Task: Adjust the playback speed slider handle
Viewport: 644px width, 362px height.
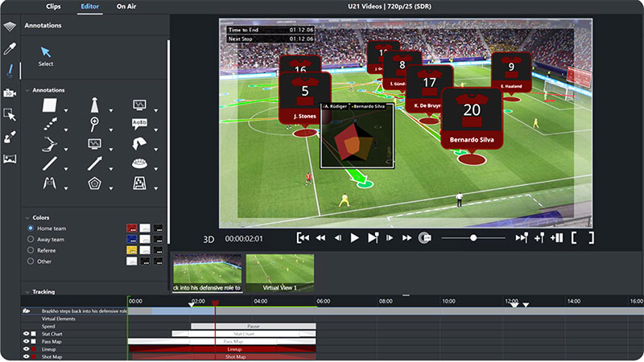Action: click(x=473, y=238)
